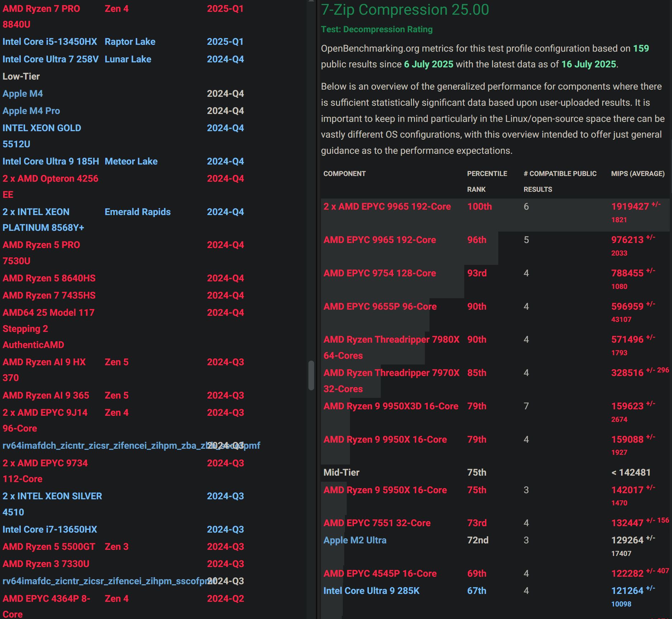Click Low-Tier section label

(x=21, y=76)
